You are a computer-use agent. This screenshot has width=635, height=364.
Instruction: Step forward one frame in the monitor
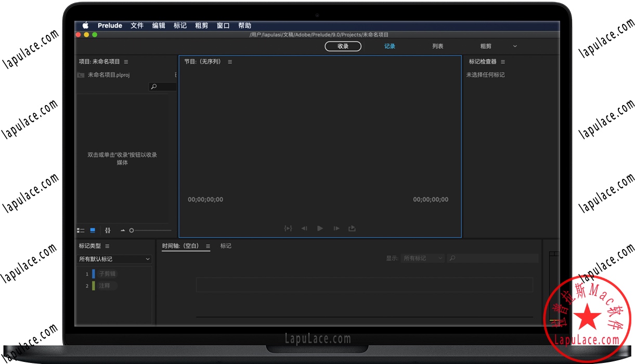coord(336,228)
